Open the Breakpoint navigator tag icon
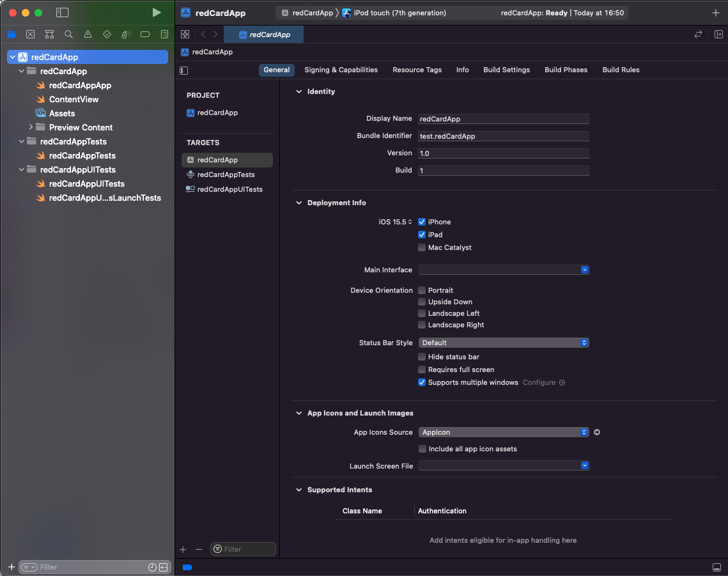The width and height of the screenshot is (728, 576). point(145,34)
